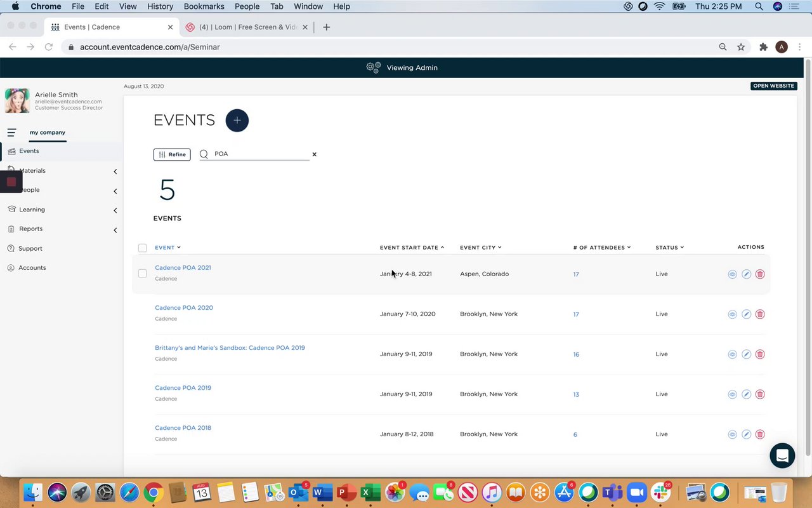This screenshot has height=508, width=812.
Task: Sort by Status column
Action: coord(669,248)
